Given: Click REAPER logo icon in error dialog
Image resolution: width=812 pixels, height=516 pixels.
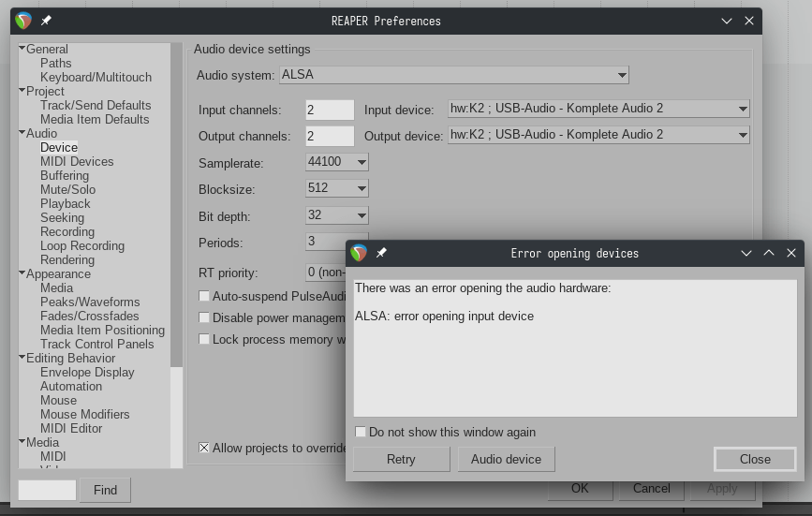Looking at the screenshot, I should click(x=359, y=253).
